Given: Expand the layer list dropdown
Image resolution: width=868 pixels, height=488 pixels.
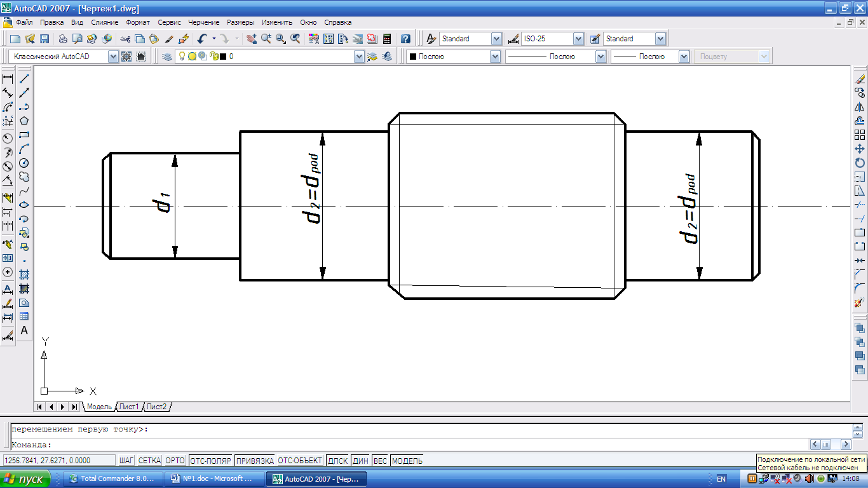Looking at the screenshot, I should pos(359,57).
